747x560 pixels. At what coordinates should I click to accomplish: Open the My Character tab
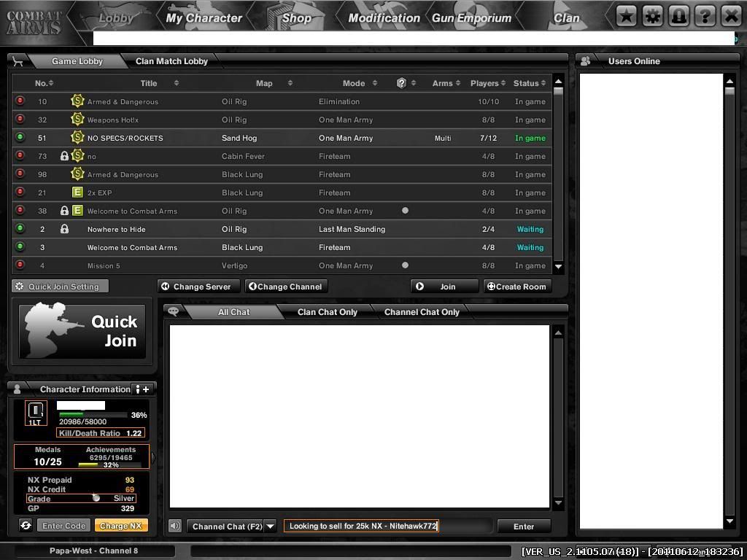click(x=204, y=18)
